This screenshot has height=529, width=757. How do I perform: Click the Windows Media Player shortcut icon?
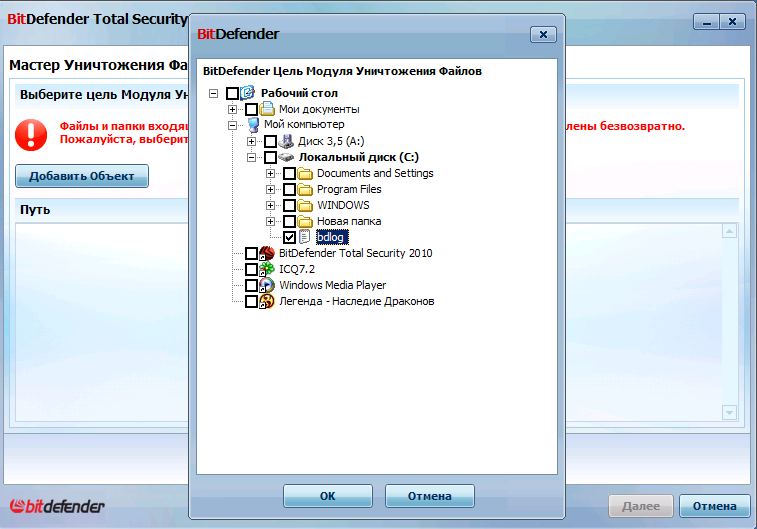pos(266,285)
